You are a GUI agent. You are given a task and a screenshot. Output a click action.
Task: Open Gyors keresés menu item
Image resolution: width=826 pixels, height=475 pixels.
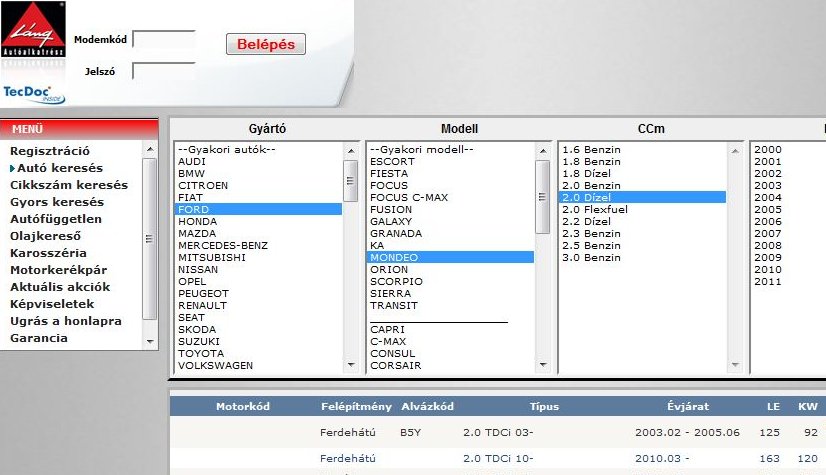pyautogui.click(x=57, y=202)
